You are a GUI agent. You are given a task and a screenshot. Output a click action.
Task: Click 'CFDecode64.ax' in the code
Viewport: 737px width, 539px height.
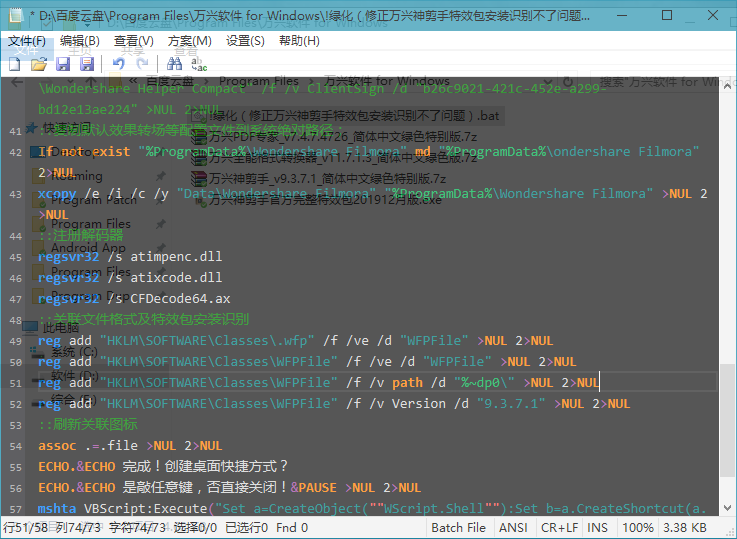[x=180, y=299]
